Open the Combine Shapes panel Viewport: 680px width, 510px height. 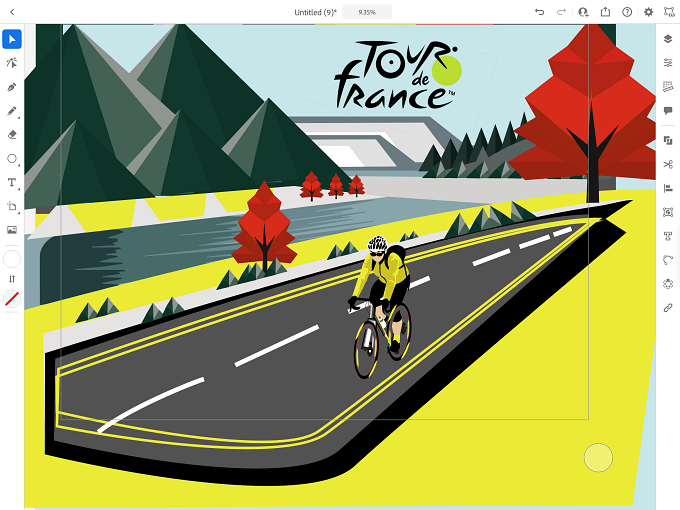point(668,141)
